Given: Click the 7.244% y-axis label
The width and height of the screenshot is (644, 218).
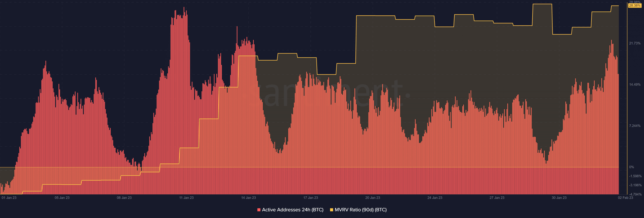Looking at the screenshot, I should coord(635,126).
